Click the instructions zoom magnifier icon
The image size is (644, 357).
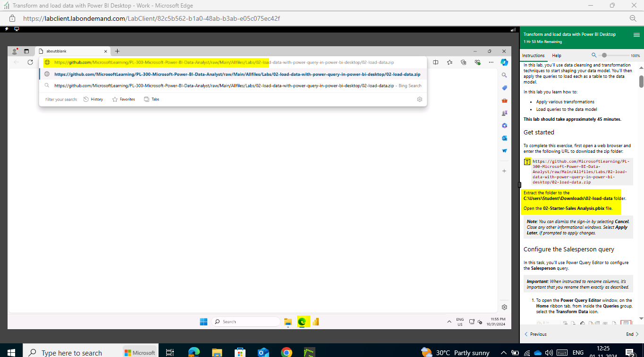coord(594,55)
